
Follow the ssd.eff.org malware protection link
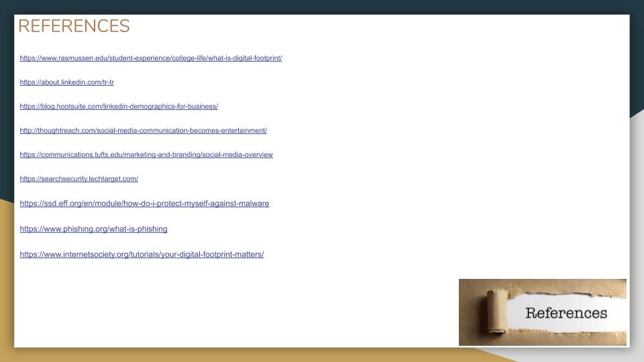click(x=144, y=204)
